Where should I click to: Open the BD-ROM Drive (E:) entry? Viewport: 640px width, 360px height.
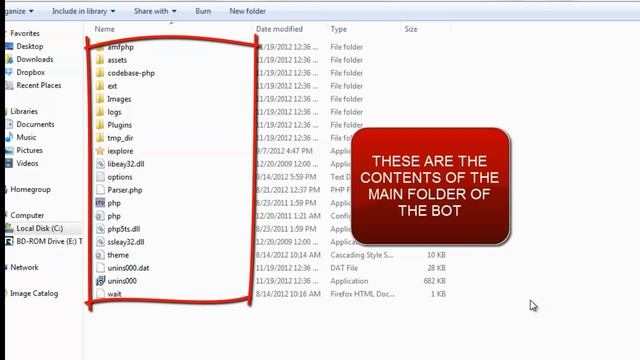(49, 242)
